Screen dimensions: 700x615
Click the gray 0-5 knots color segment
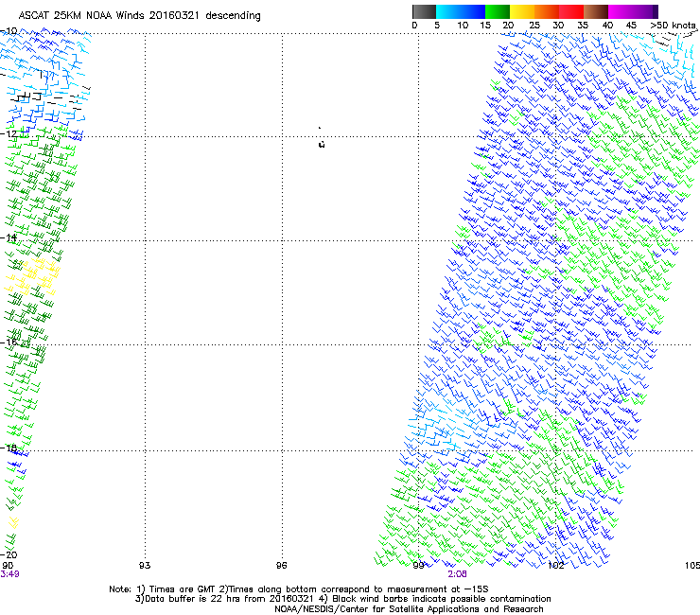point(424,11)
